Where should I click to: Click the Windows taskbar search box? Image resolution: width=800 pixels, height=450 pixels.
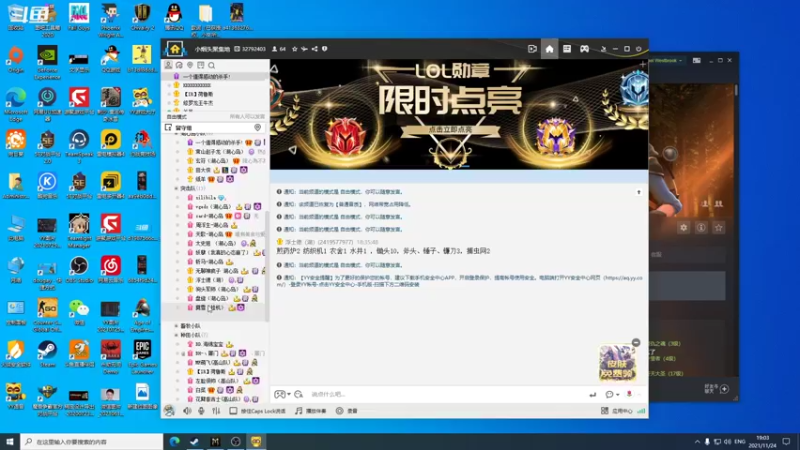pos(92,441)
